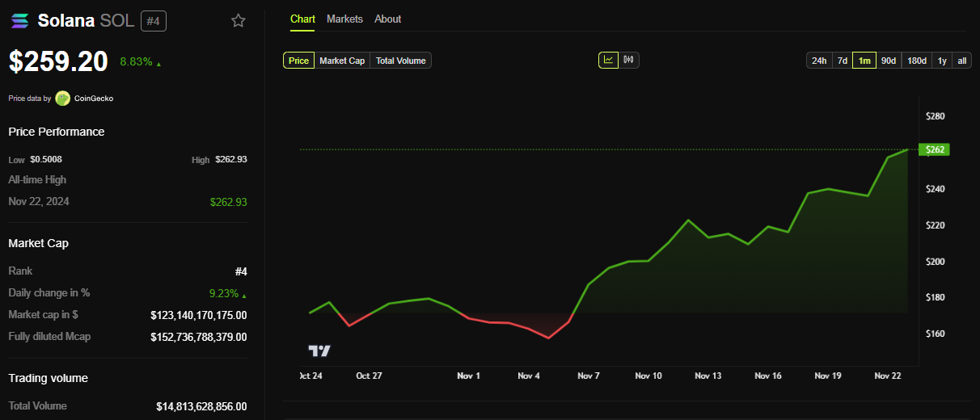This screenshot has width=980, height=420.
Task: Set chart range to 90d
Action: [889, 61]
